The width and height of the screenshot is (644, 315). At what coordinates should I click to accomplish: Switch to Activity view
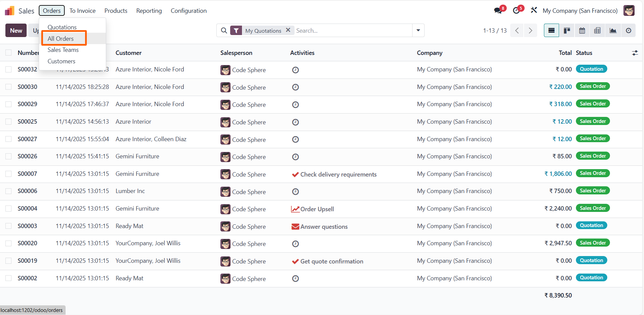[x=628, y=31]
